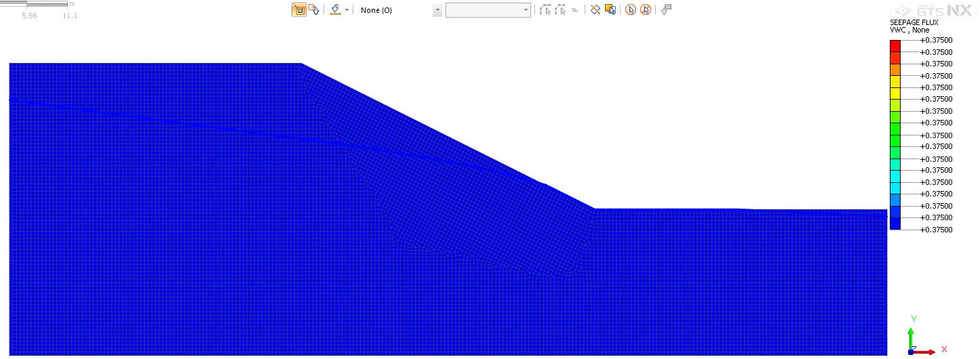Click the diamond-shaped unselect all icon
The height and width of the screenshot is (359, 980).
[x=595, y=9]
